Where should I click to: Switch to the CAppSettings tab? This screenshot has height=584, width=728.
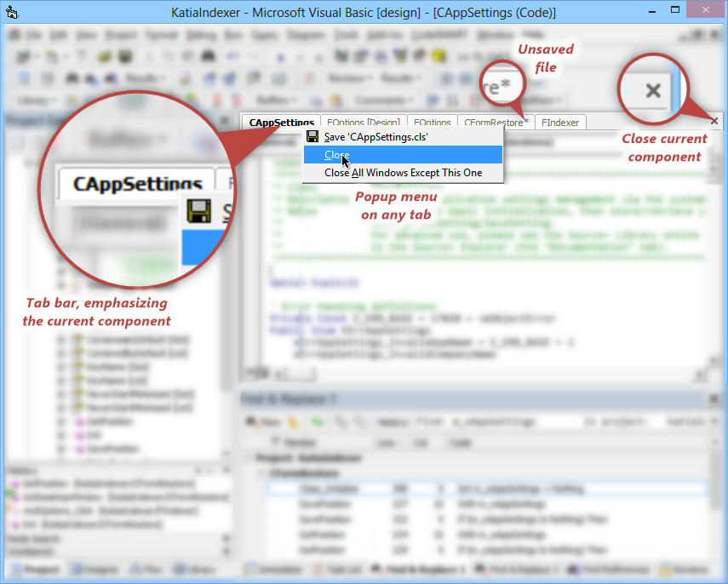[x=281, y=122]
